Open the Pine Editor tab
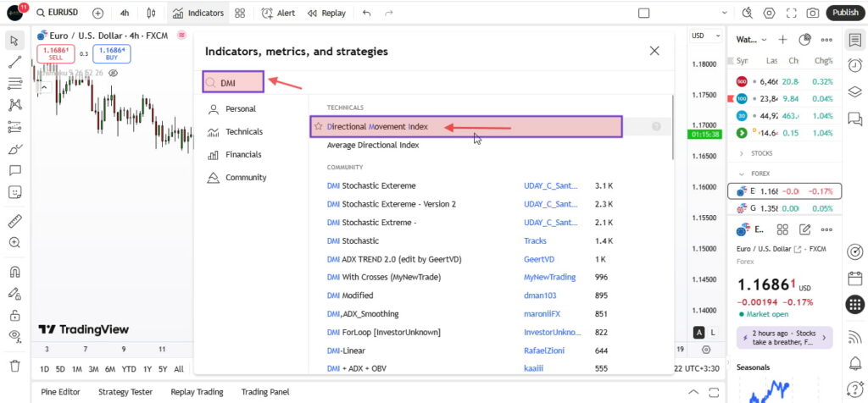The height and width of the screenshot is (403, 868). 60,392
